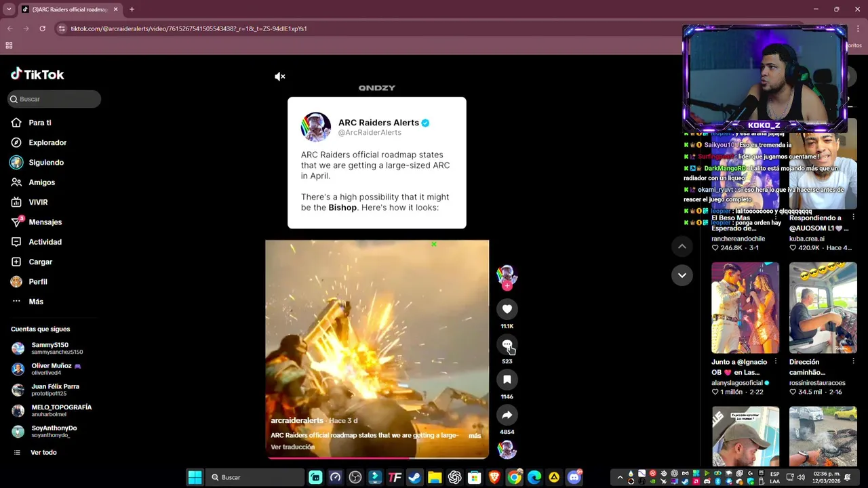The height and width of the screenshot is (488, 868).
Task: Open the TF app taskbar icon
Action: [395, 477]
